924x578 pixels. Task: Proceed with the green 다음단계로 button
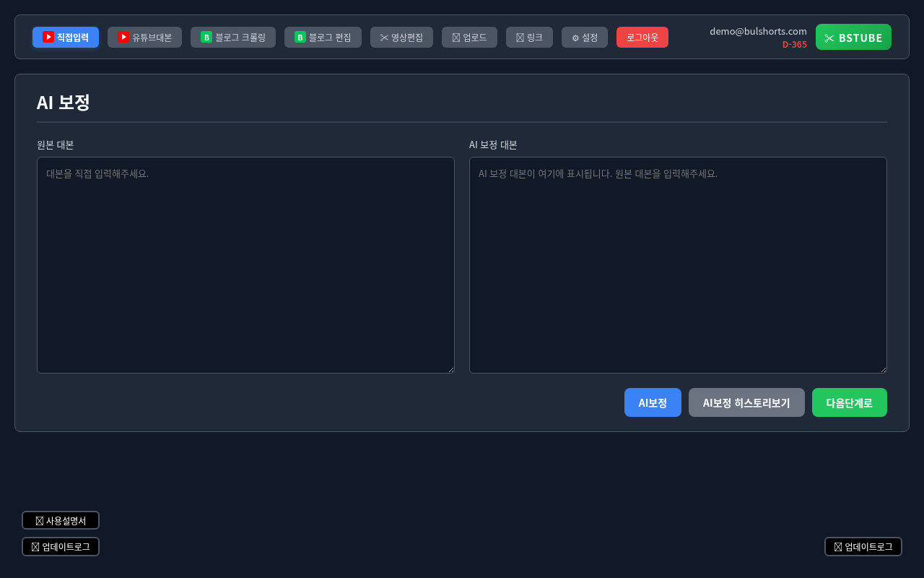point(849,402)
